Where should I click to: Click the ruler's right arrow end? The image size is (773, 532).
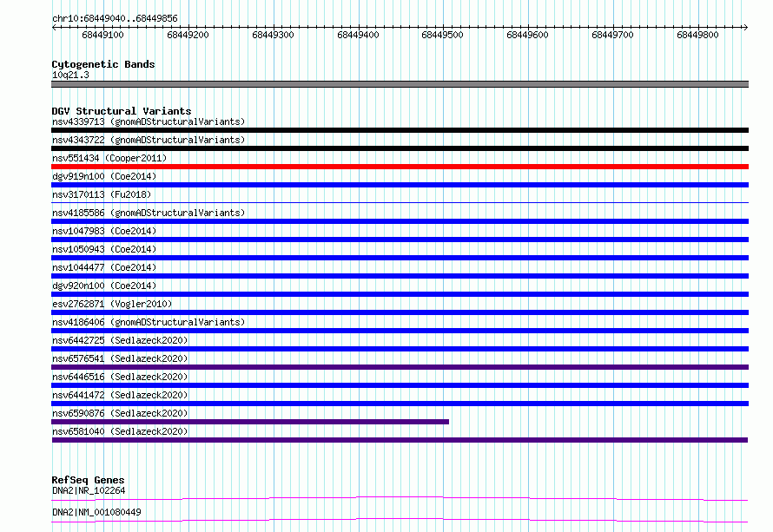(x=746, y=27)
